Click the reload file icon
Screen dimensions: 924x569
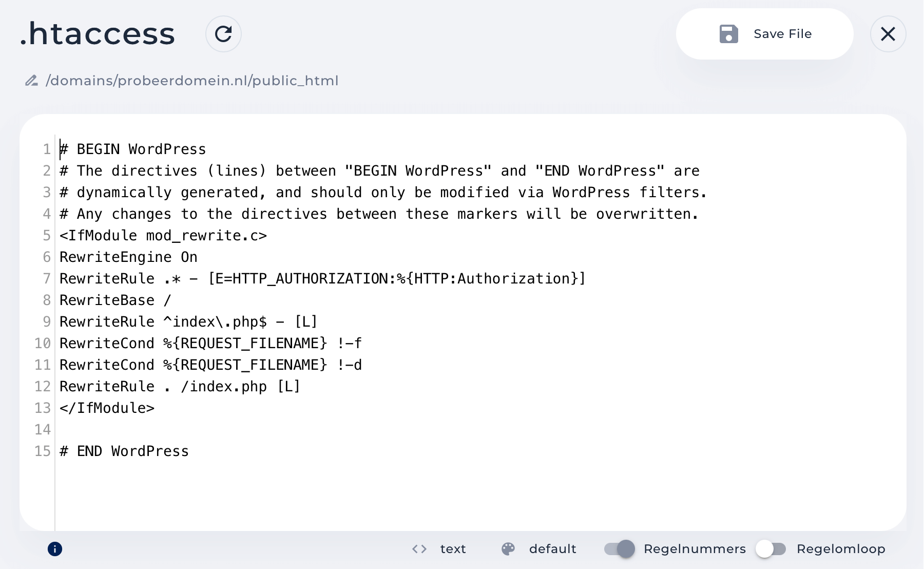pos(223,34)
